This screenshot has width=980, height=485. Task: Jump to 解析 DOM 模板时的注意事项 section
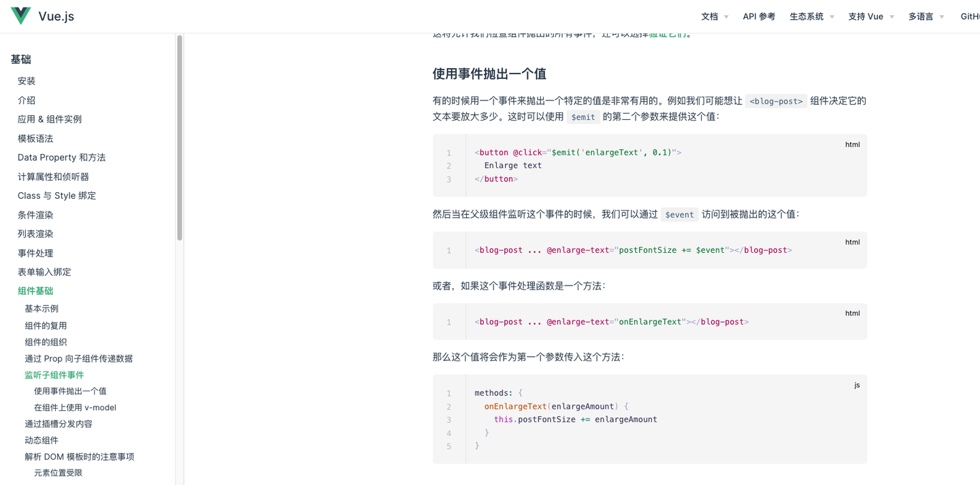(80, 456)
